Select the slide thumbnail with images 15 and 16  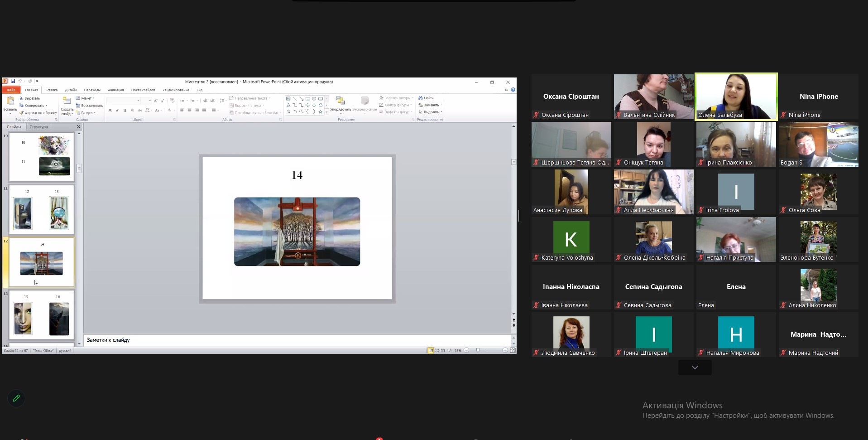(42, 315)
